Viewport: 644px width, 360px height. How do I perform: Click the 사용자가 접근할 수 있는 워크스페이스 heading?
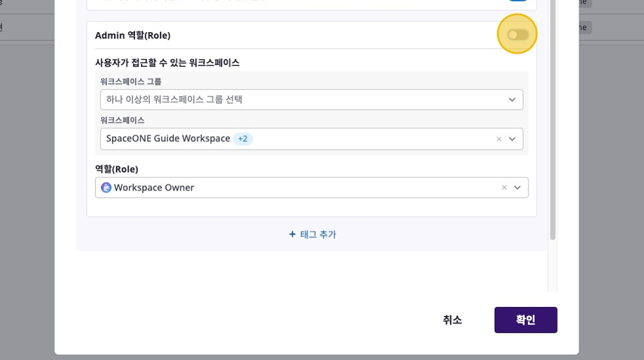tap(167, 63)
